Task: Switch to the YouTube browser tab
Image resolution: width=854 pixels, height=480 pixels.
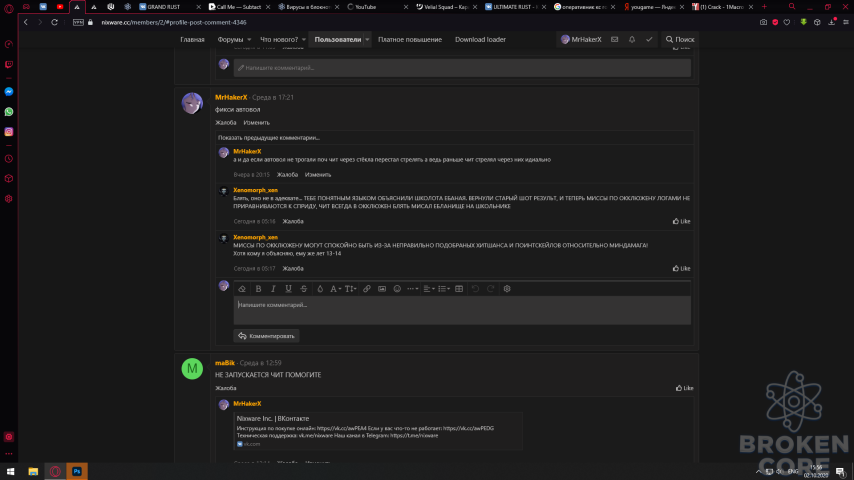Action: pos(378,7)
